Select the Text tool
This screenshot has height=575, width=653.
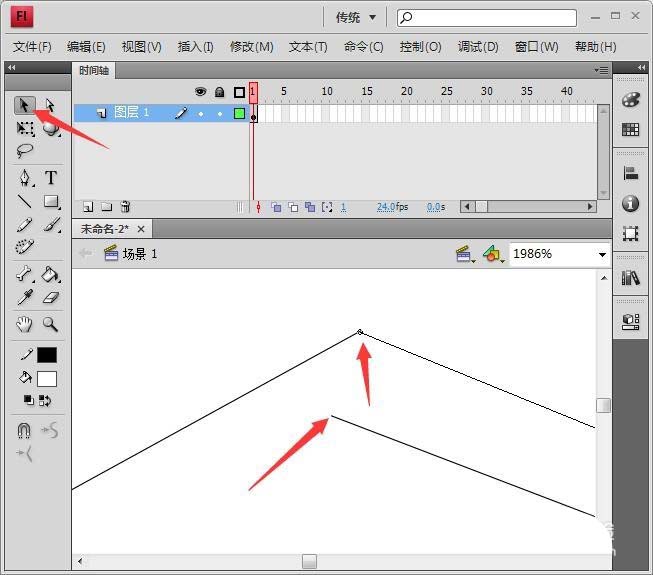pos(51,178)
